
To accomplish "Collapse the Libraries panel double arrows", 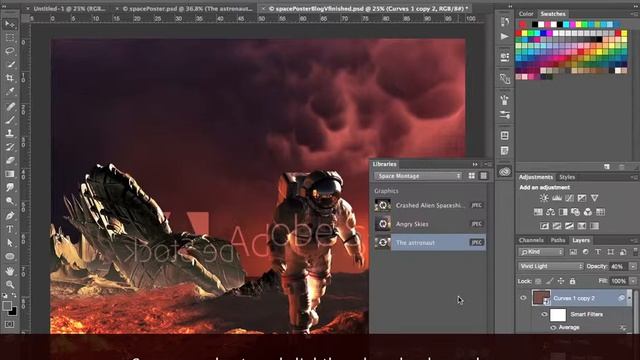I will click(475, 164).
